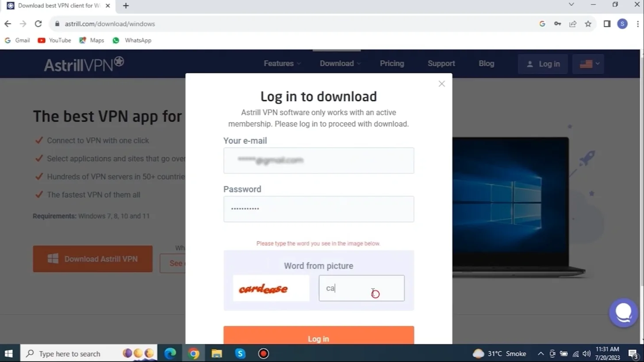This screenshot has width=644, height=362.
Task: Focus the Password field
Action: point(318,209)
